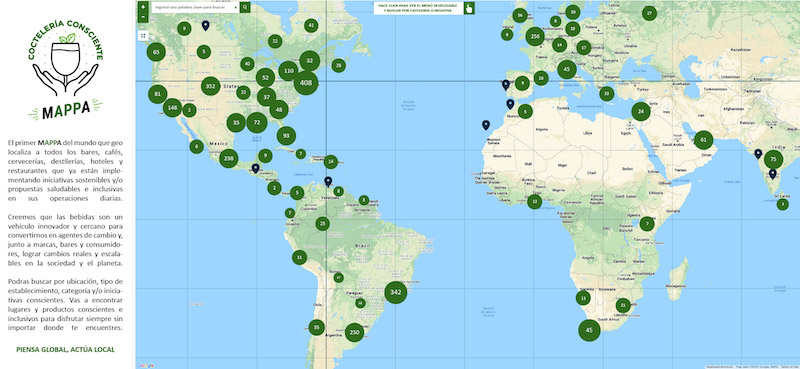Focus the keyword search input field
Viewport: 800px width, 369px height.
point(195,8)
